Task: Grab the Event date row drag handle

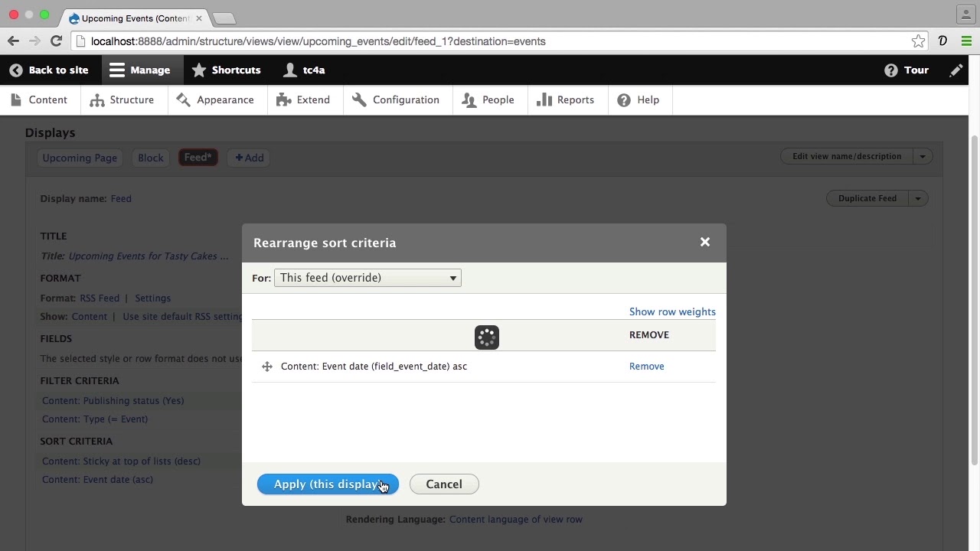Action: point(267,367)
